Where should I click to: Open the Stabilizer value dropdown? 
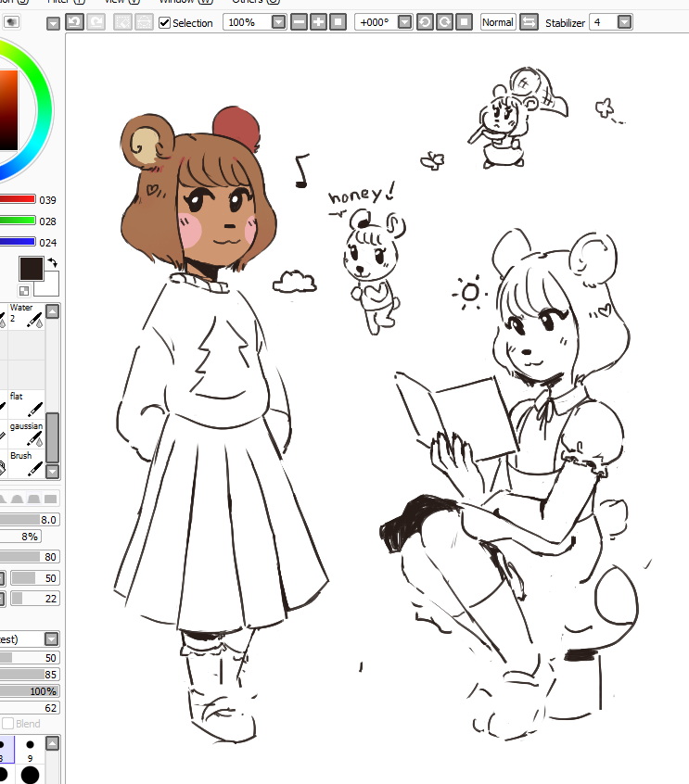[624, 22]
